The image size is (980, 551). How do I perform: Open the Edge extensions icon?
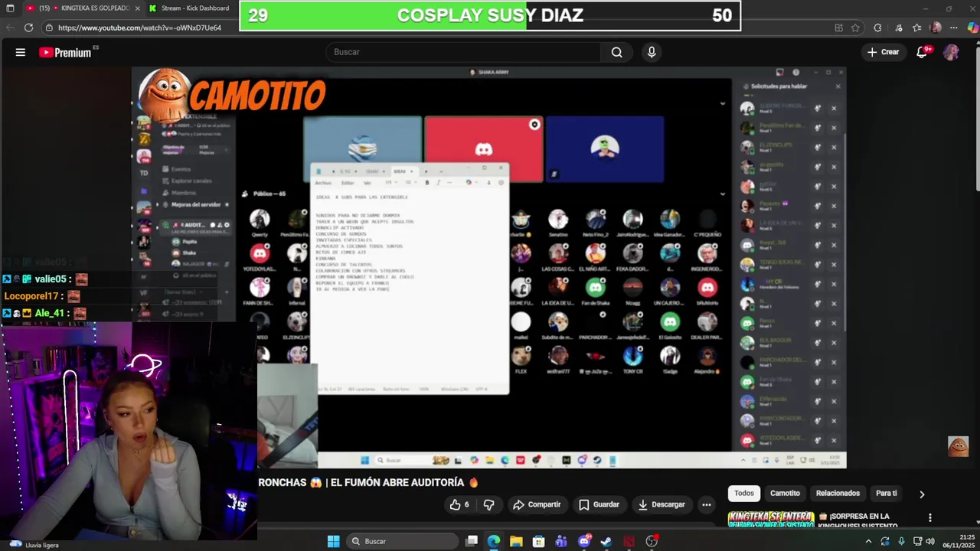[x=877, y=28]
